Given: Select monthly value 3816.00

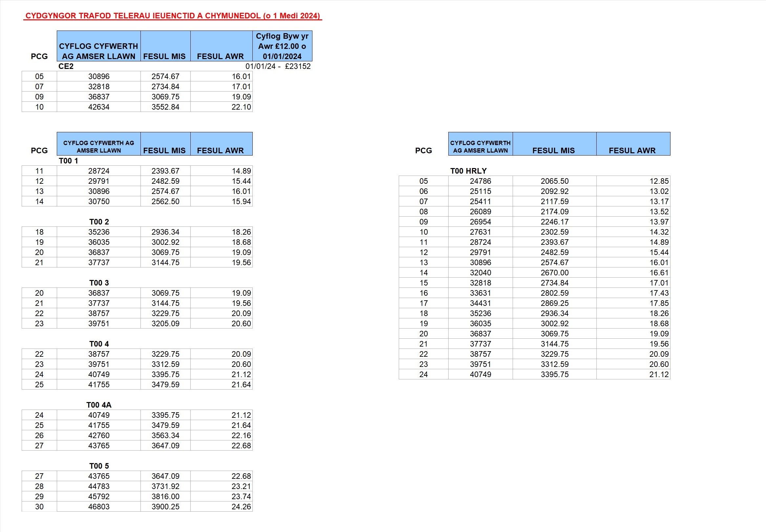Looking at the screenshot, I should 165,497.
